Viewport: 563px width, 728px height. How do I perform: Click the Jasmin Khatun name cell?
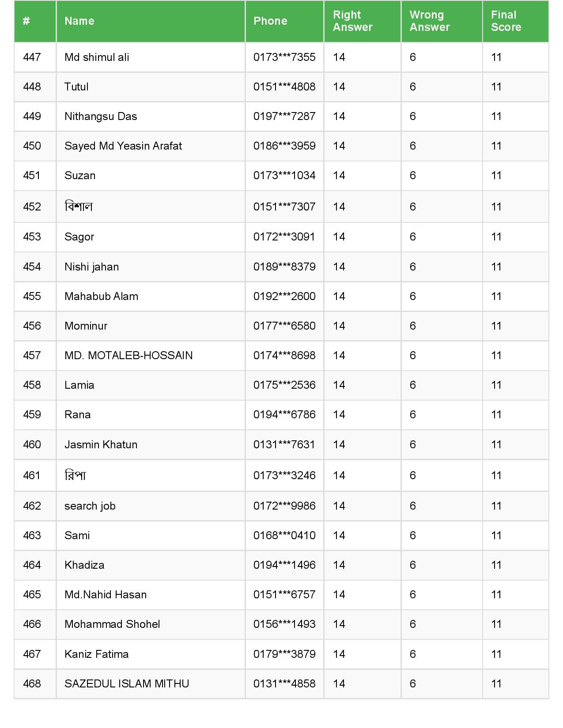click(101, 445)
